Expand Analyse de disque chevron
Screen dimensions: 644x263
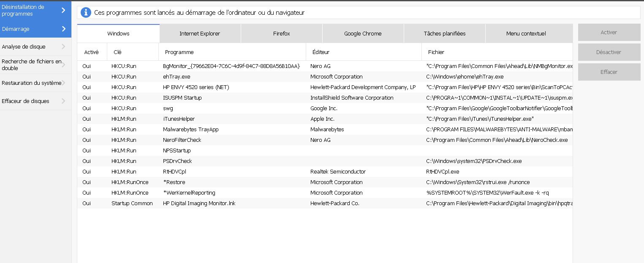pyautogui.click(x=63, y=46)
